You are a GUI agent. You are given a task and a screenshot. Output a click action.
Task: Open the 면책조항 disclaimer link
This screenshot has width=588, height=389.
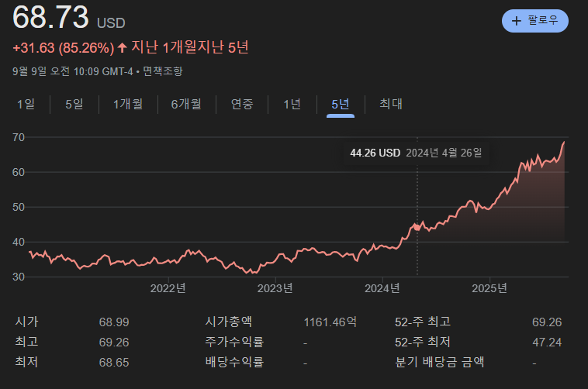(x=163, y=71)
